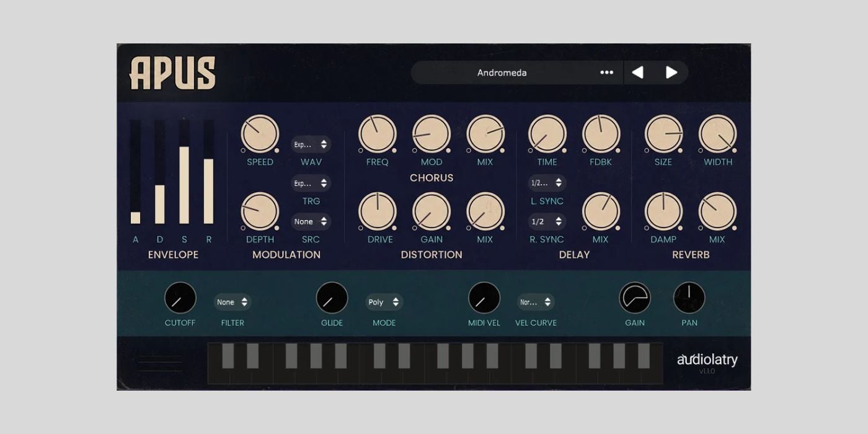Click the GLIDE knob
The image size is (868, 434).
(x=332, y=298)
